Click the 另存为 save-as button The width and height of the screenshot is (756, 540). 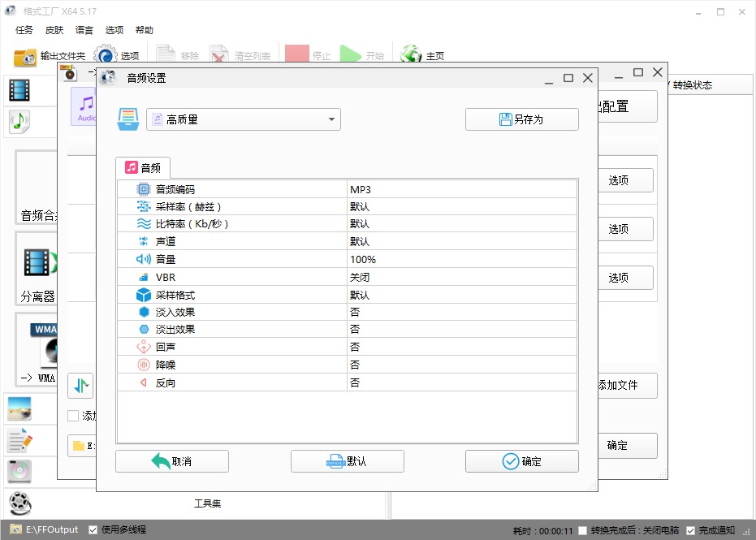coord(521,119)
